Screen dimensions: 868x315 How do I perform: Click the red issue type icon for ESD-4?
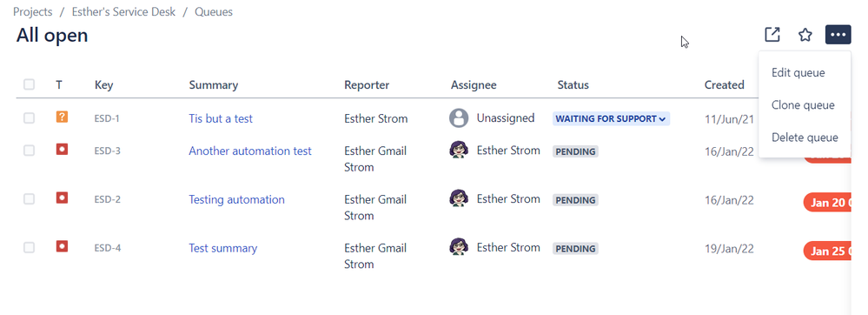coord(62,246)
